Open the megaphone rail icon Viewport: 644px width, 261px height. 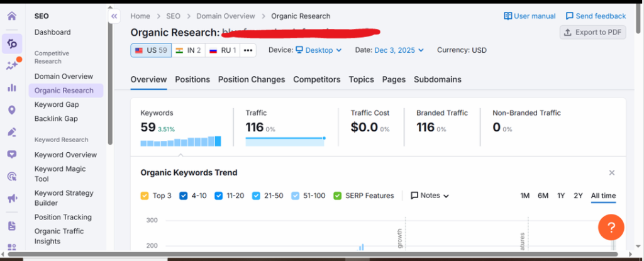click(12, 199)
